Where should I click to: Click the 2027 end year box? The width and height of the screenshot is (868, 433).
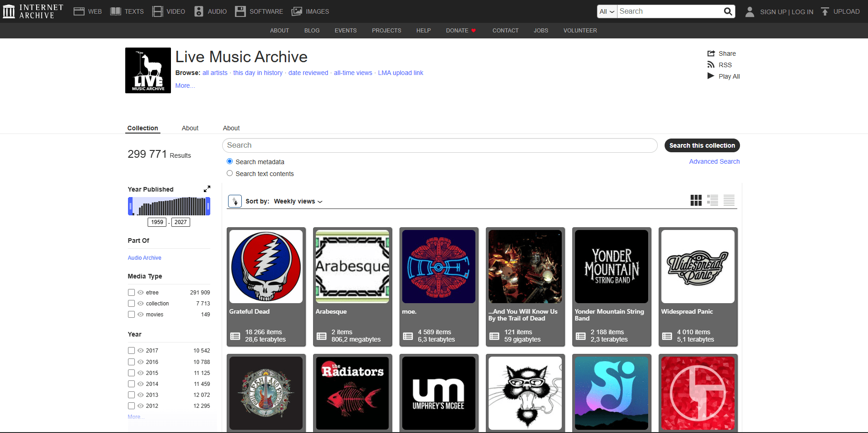(x=181, y=222)
